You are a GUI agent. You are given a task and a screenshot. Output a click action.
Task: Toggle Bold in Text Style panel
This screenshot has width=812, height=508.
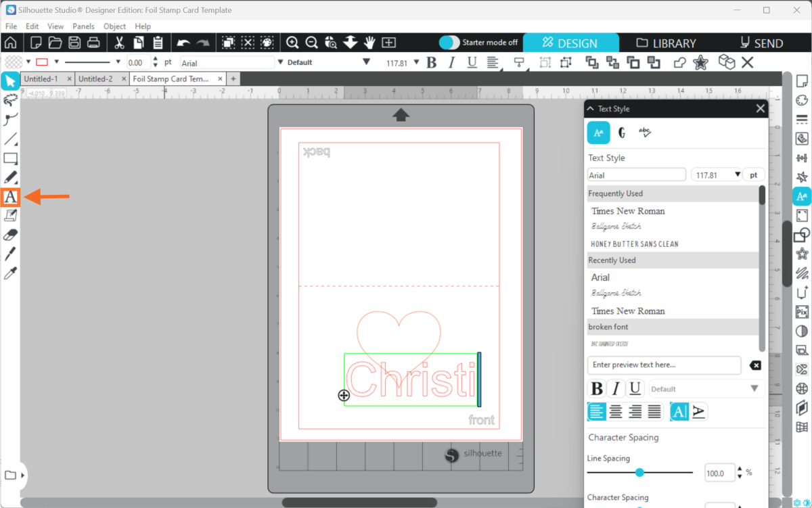[597, 388]
